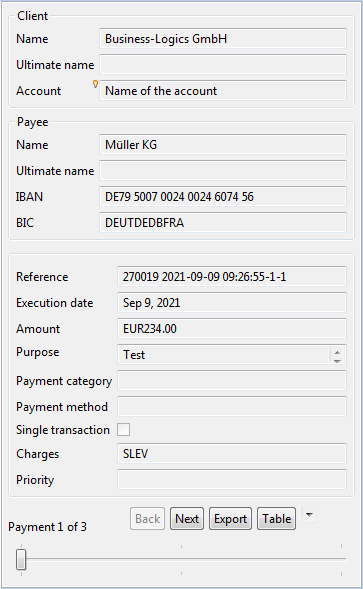The image size is (363, 589).
Task: Select the Client Name field
Action: (x=223, y=39)
